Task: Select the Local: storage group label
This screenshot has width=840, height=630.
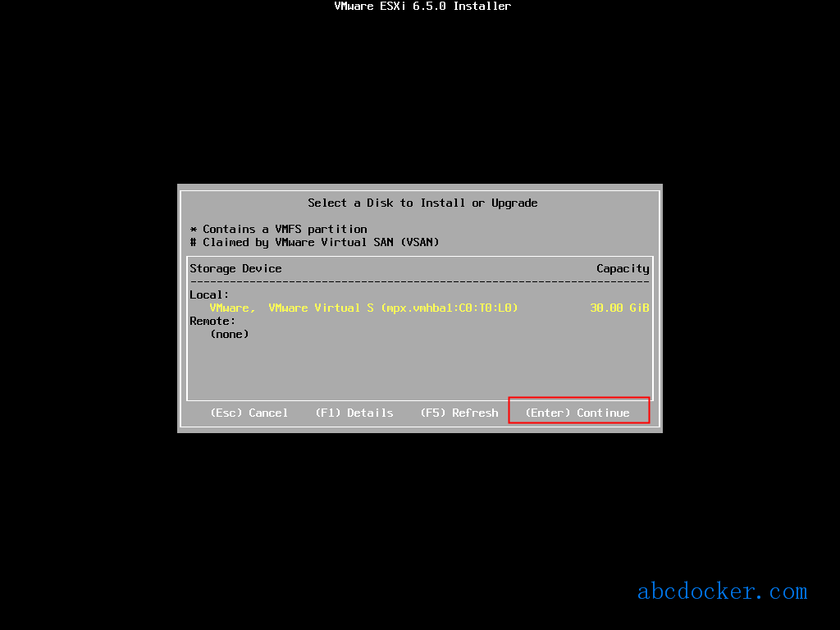Action: click(209, 294)
